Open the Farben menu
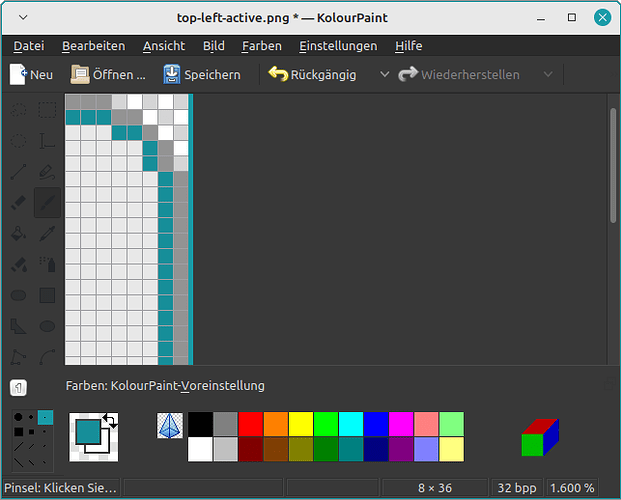Screen dimensions: 621x500 (x=262, y=46)
